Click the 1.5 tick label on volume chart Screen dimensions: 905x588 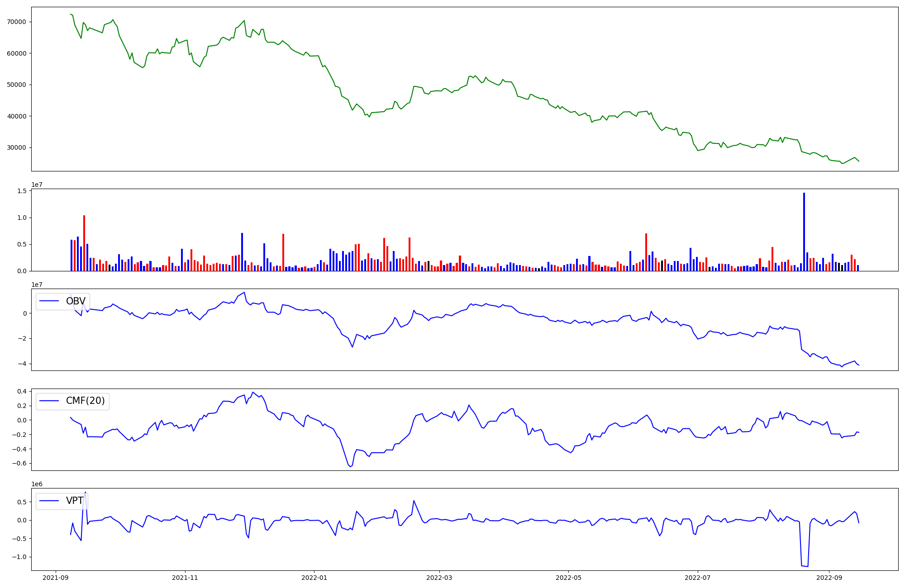[22, 191]
